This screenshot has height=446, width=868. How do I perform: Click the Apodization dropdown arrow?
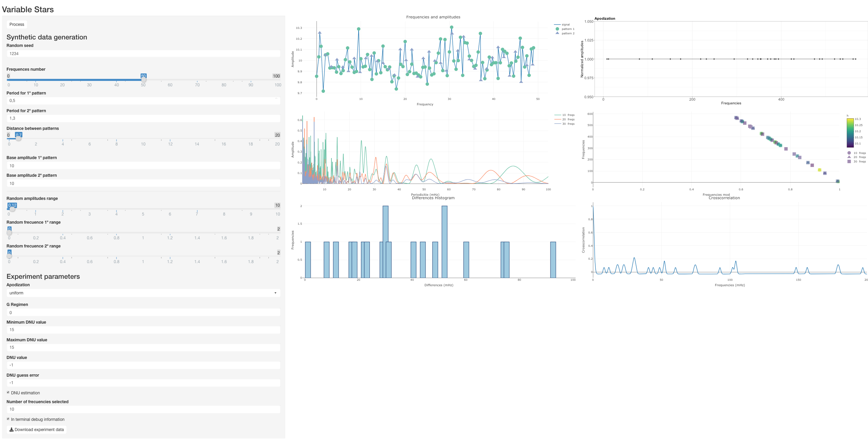tap(275, 293)
